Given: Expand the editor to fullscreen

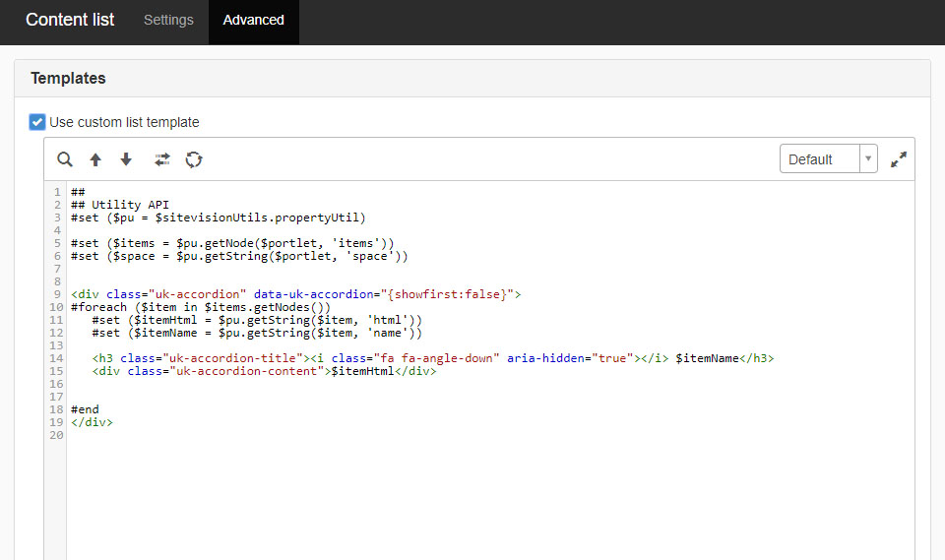Looking at the screenshot, I should click(898, 159).
